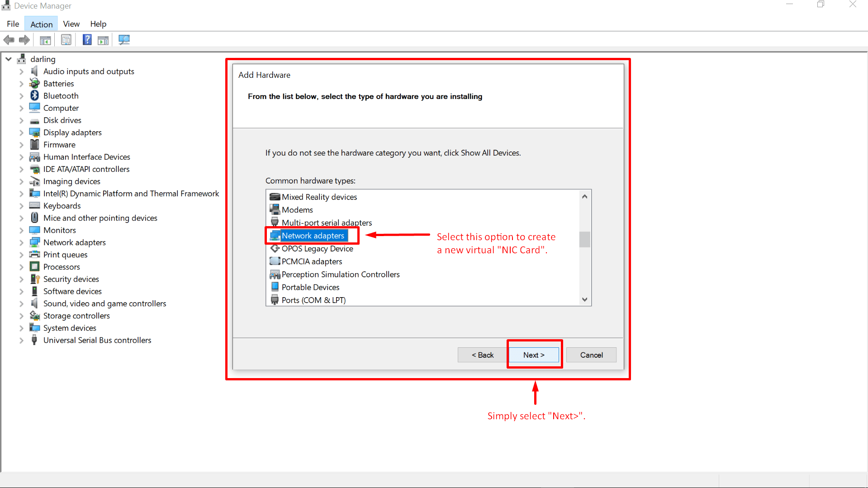The width and height of the screenshot is (868, 488).
Task: Click the Security devices icon
Action: 34,279
